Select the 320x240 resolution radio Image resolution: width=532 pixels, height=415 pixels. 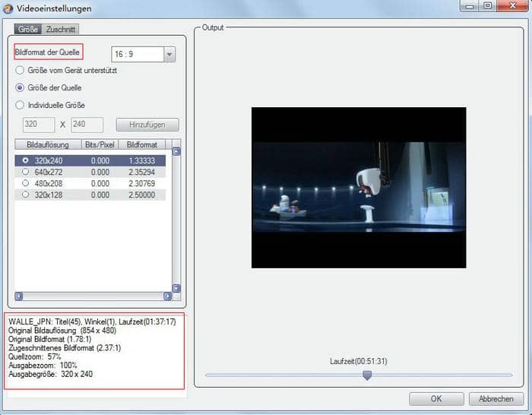[25, 160]
